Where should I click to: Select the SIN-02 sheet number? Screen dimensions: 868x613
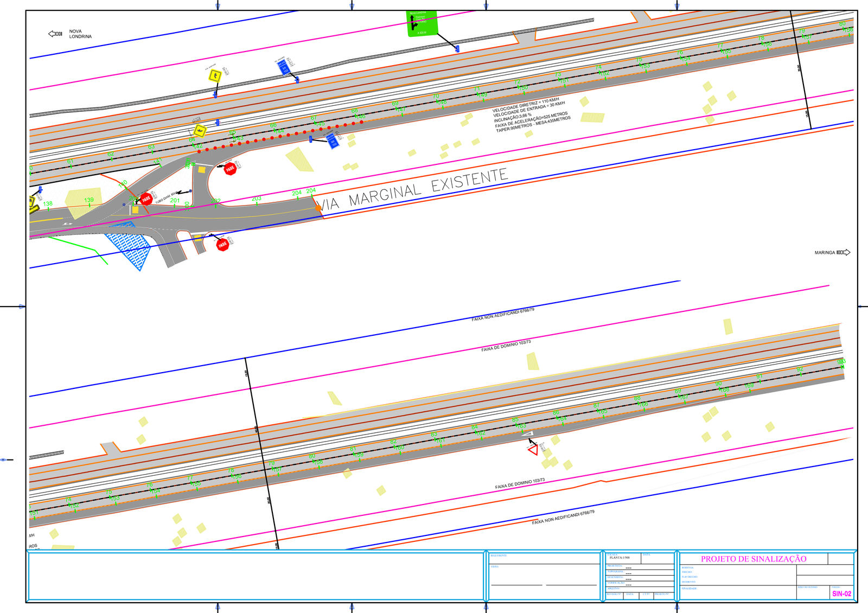click(841, 594)
